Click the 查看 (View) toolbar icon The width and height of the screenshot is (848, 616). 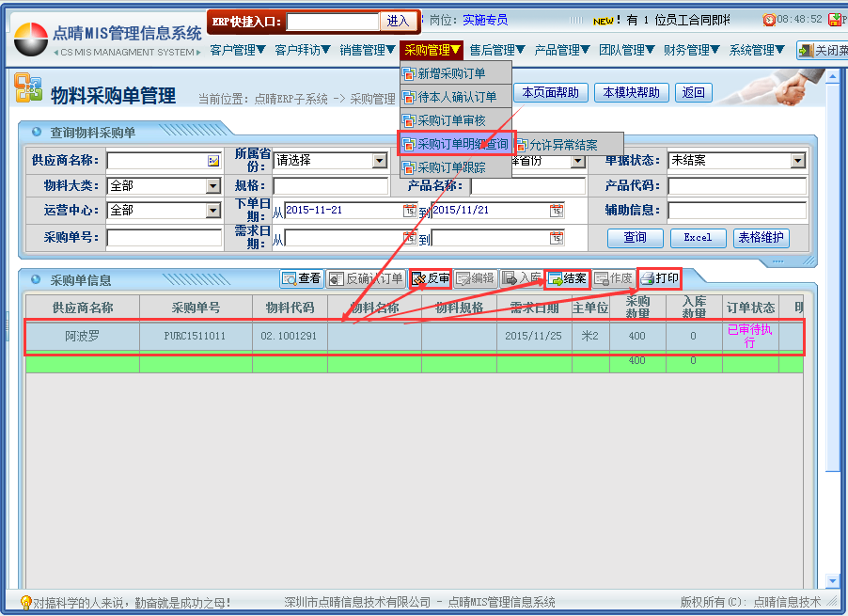point(302,278)
